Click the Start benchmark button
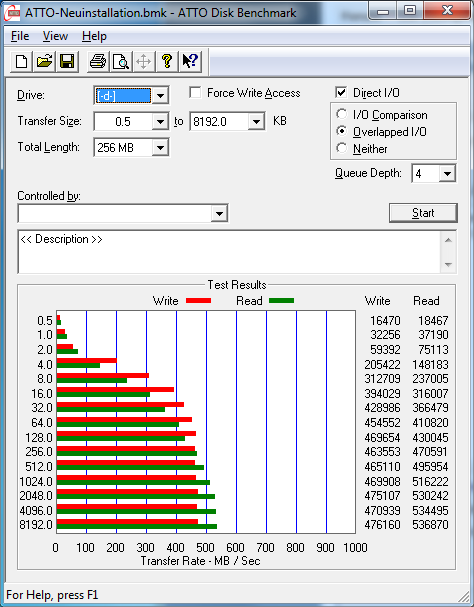 [x=423, y=213]
